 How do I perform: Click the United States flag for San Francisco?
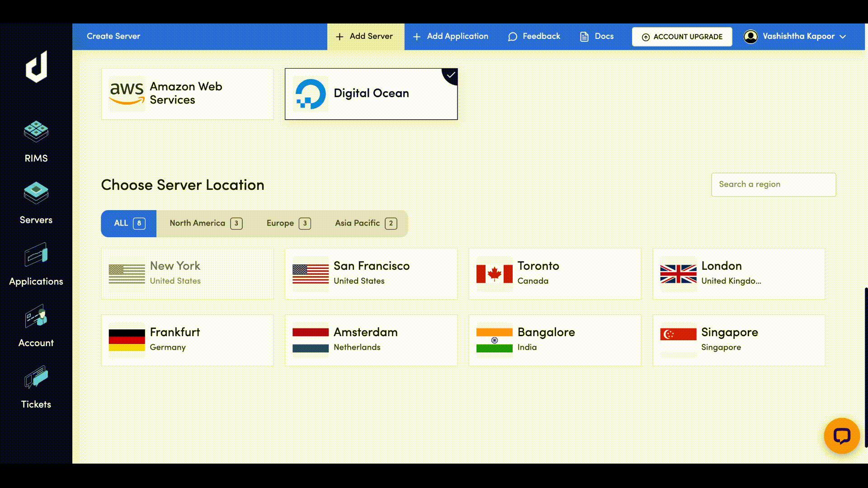[311, 274]
